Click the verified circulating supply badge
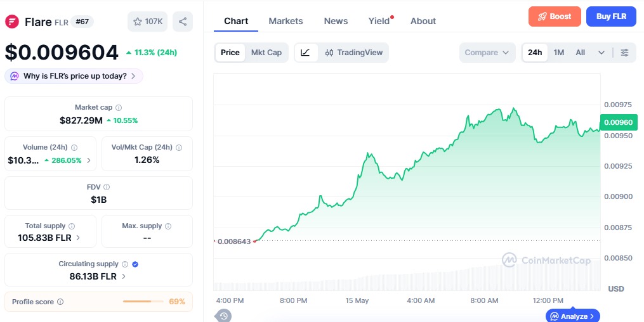The height and width of the screenshot is (322, 644). click(135, 264)
